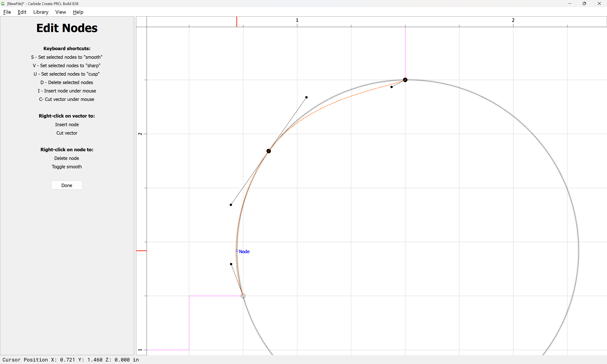Open the Edit menu
This screenshot has height=364, width=607.
[x=22, y=12]
